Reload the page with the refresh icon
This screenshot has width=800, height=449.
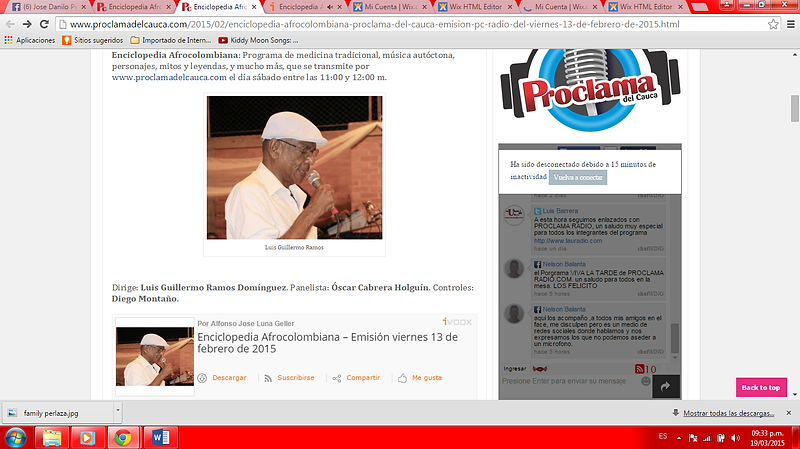click(44, 24)
